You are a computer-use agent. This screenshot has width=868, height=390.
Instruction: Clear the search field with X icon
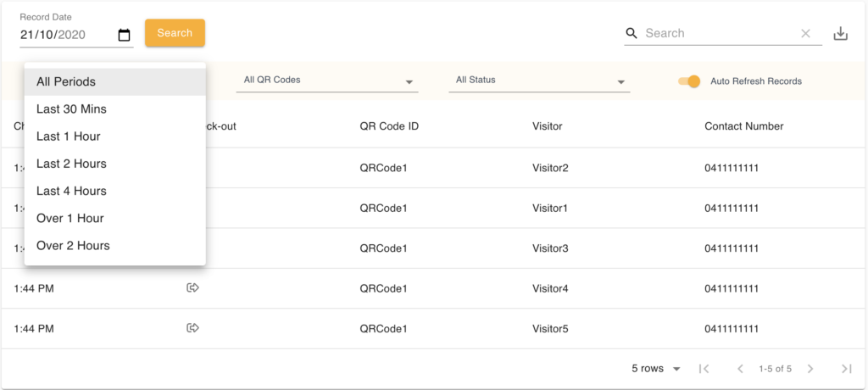(805, 33)
